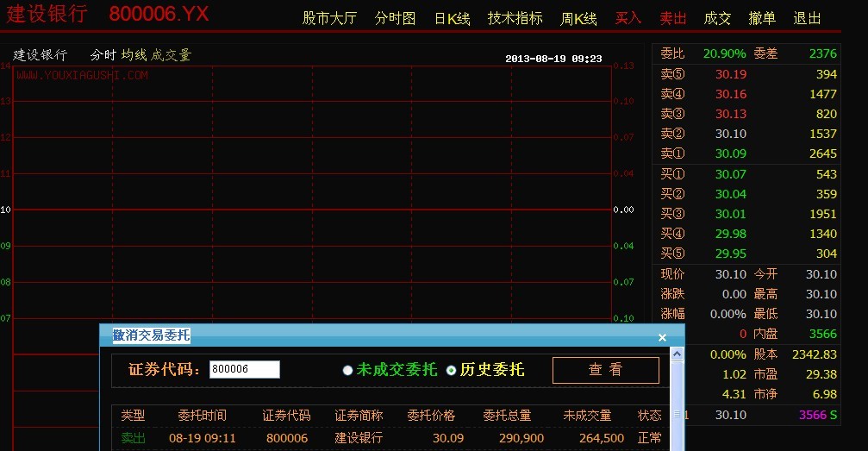
Task: Click the order total 290,900
Action: coord(521,438)
